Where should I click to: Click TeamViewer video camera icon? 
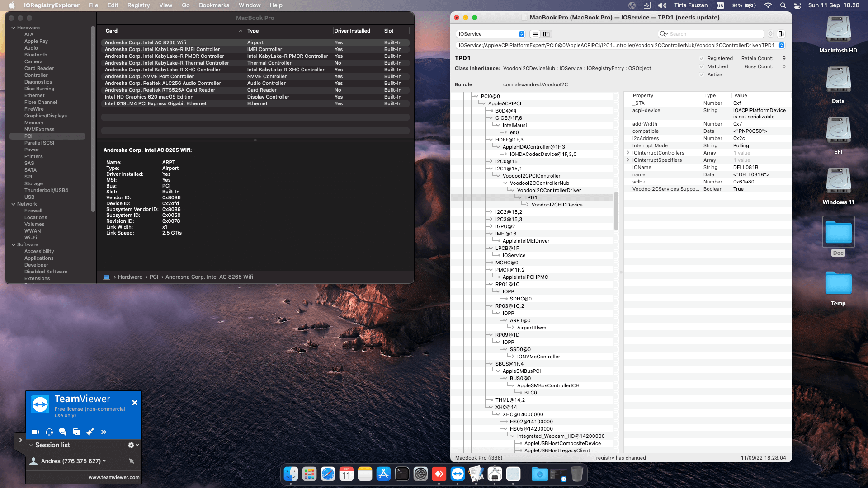[x=36, y=432]
